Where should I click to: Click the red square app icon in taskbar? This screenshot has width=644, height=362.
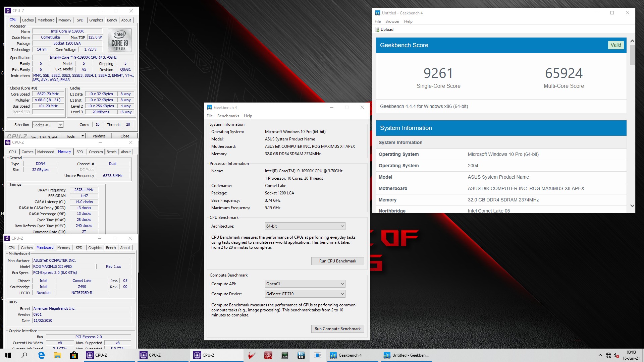tap(268, 355)
